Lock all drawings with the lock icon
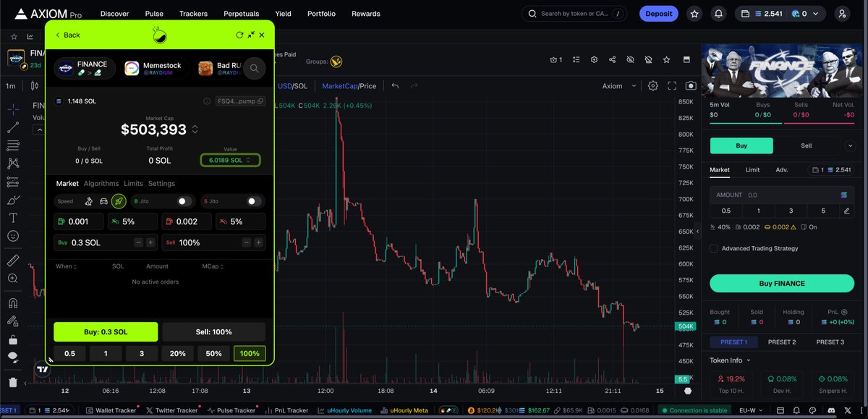 (13, 339)
